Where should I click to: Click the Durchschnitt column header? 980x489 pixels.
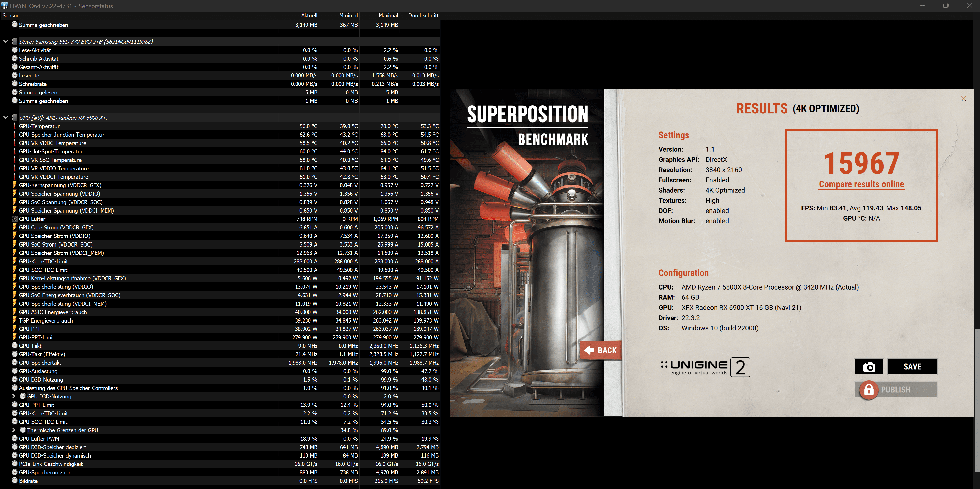click(x=420, y=16)
